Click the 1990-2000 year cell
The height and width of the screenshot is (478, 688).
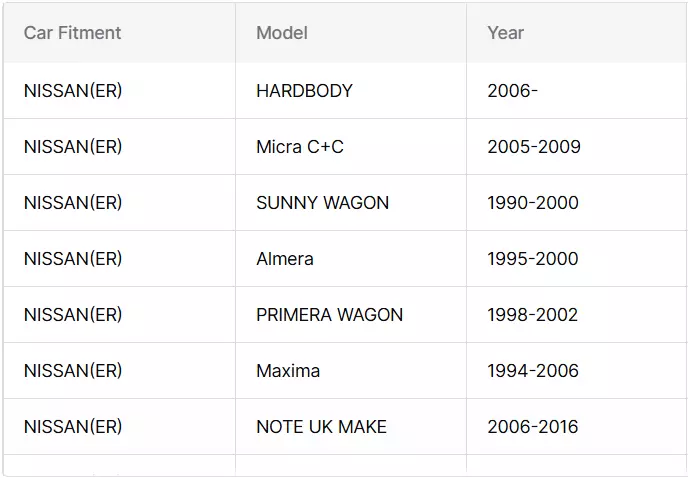tap(577, 203)
